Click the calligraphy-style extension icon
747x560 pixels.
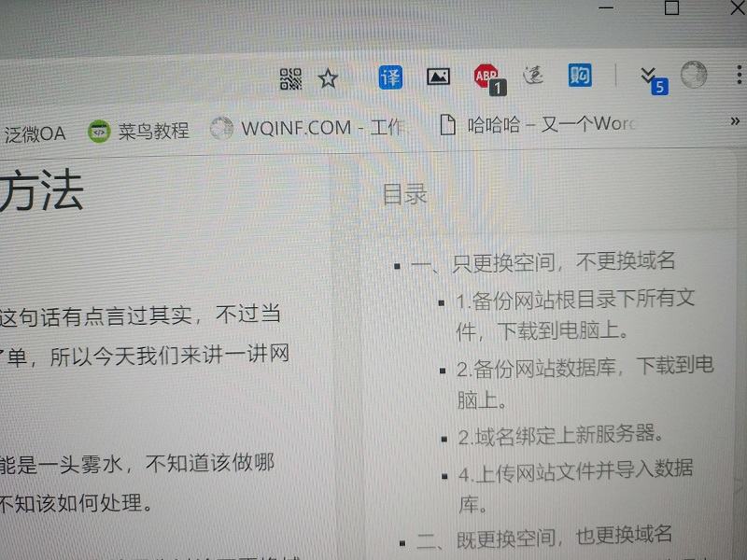tap(533, 76)
